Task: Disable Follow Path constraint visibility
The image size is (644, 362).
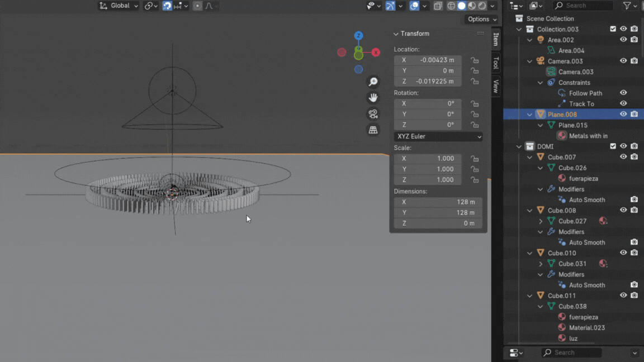Action: (623, 93)
